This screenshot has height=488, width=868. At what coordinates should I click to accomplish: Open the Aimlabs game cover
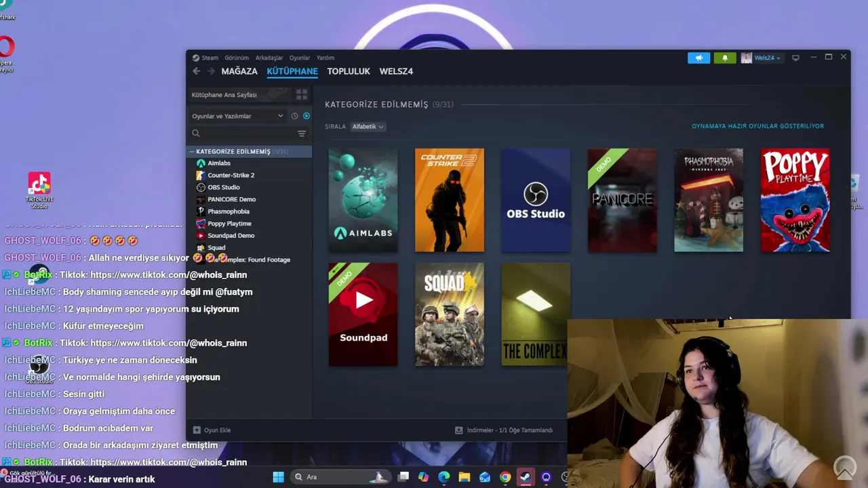click(x=363, y=200)
